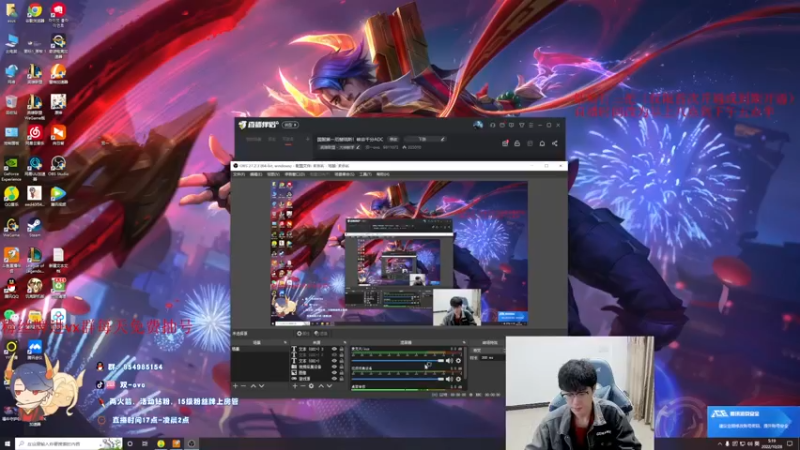Add a new source in OBS Sources panel

(x=295, y=386)
